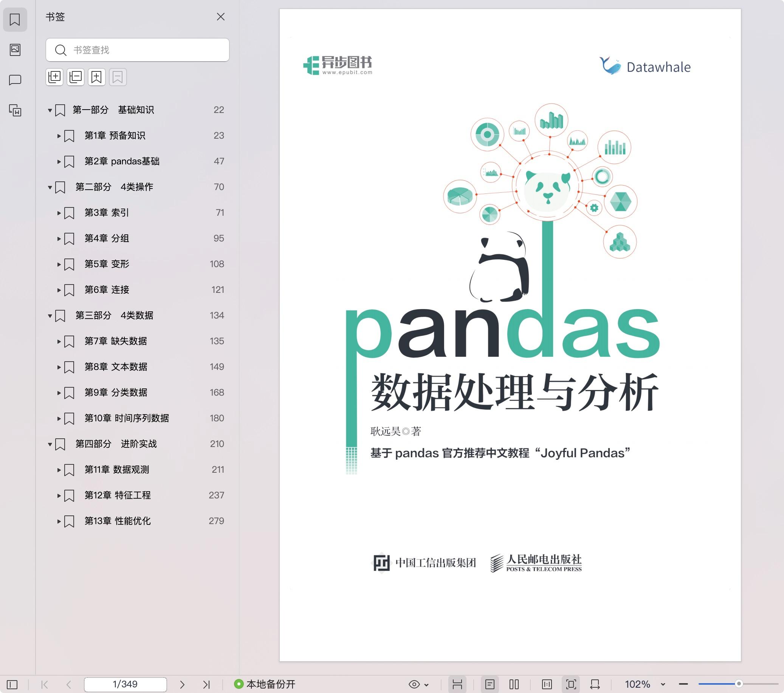Toggle continuous scrolling view
Screen dimensions: 784x693
[457, 684]
